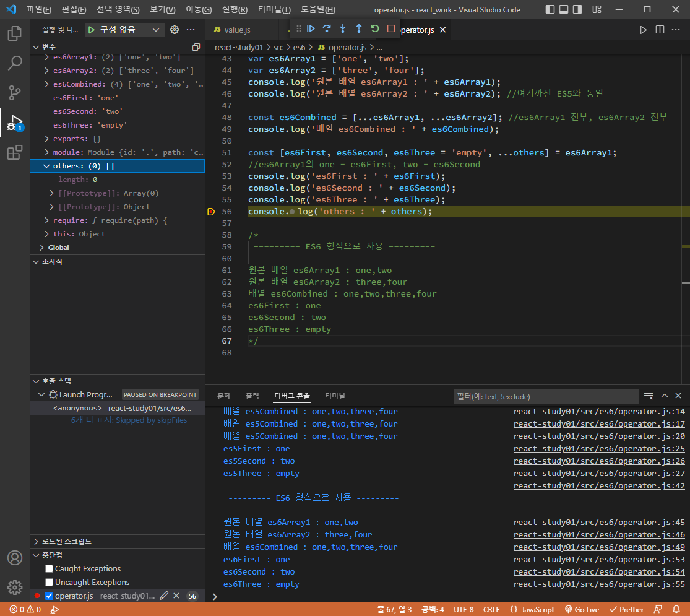Clear debug console list icon
The height and width of the screenshot is (616, 690).
tap(648, 396)
